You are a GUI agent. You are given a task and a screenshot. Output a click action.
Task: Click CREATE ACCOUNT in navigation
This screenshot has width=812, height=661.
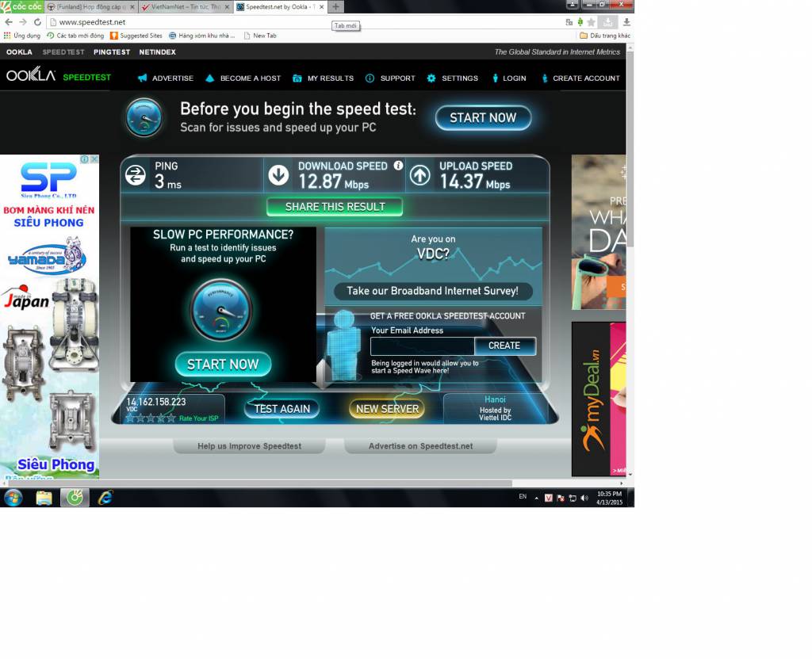point(580,78)
